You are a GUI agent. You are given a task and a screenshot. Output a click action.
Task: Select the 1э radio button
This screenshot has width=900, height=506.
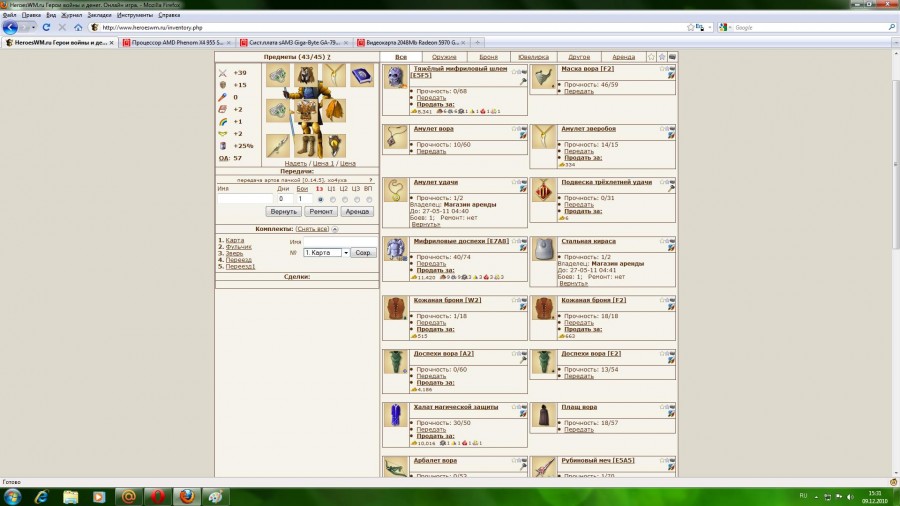coord(320,199)
